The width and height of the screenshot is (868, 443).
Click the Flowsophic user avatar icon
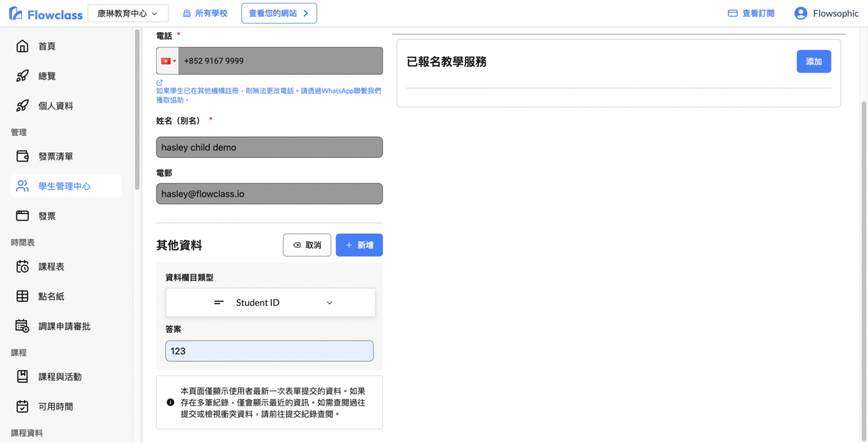[800, 13]
